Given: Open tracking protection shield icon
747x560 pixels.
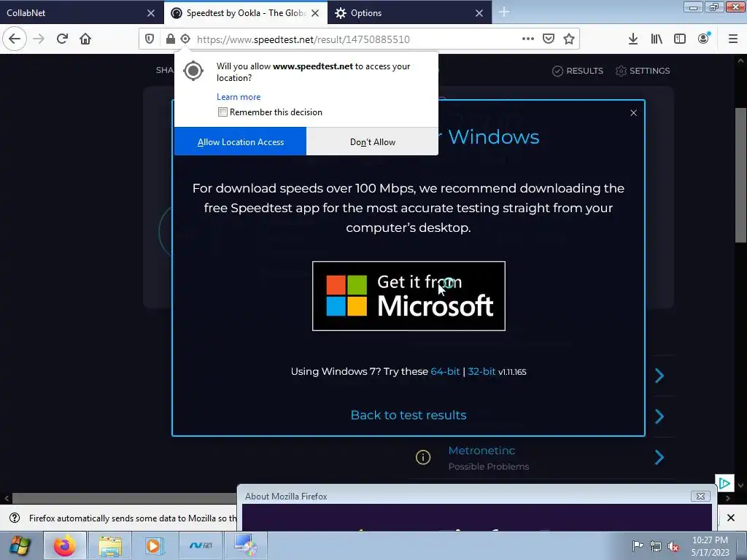Looking at the screenshot, I should [x=150, y=39].
